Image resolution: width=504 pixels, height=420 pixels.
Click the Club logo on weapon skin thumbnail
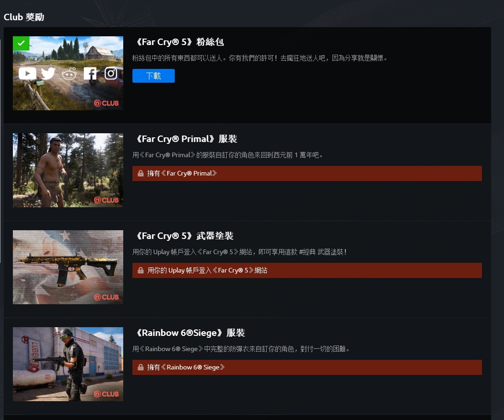point(106,297)
